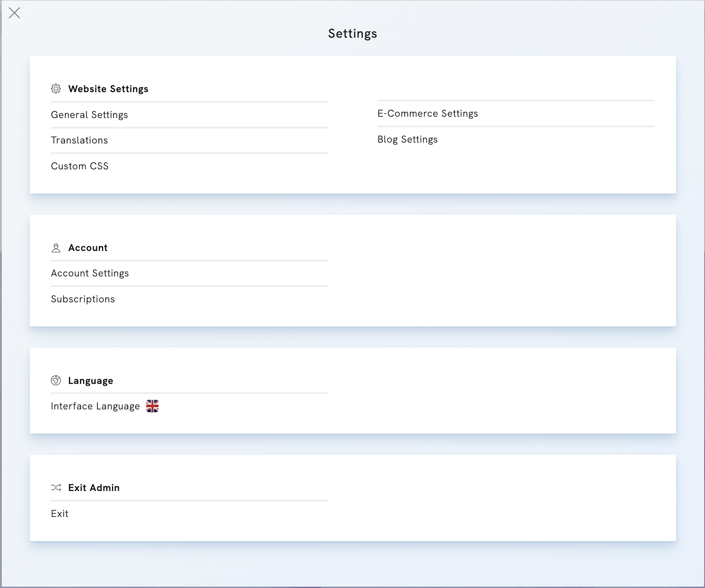Click the shuffle icon beside Exit Admin
Viewport: 705px width, 588px height.
[x=56, y=488]
